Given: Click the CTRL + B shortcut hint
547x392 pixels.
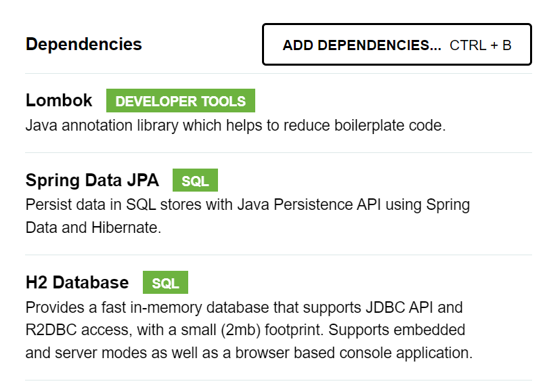Looking at the screenshot, I should pyautogui.click(x=481, y=45).
